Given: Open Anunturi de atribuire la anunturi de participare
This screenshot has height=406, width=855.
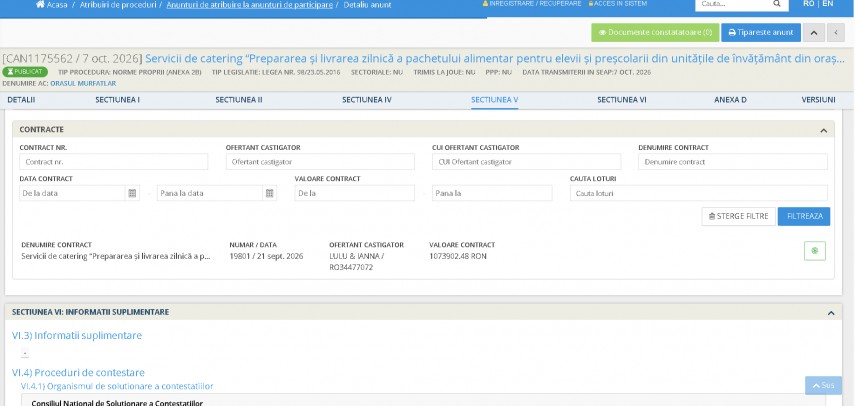Looking at the screenshot, I should pyautogui.click(x=249, y=4).
